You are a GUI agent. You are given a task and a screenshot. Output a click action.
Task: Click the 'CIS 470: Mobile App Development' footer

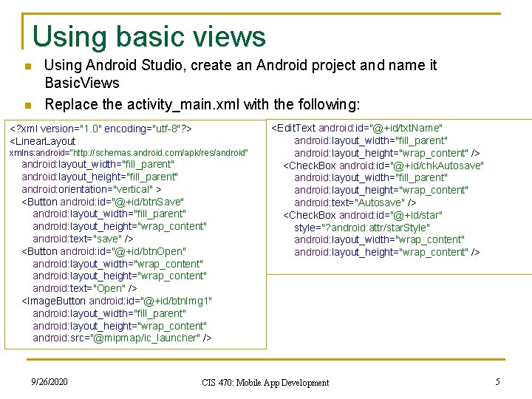265,383
